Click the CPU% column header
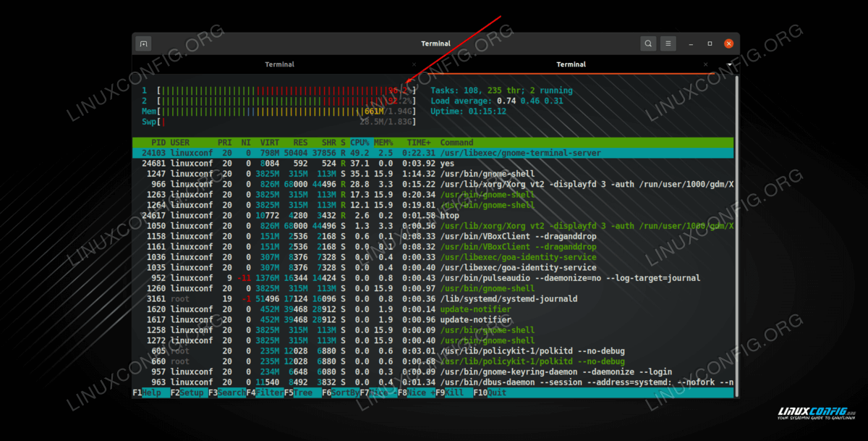 point(359,143)
